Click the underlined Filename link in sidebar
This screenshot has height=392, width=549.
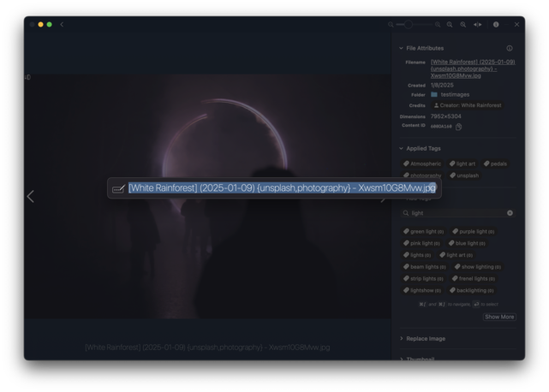(x=473, y=68)
